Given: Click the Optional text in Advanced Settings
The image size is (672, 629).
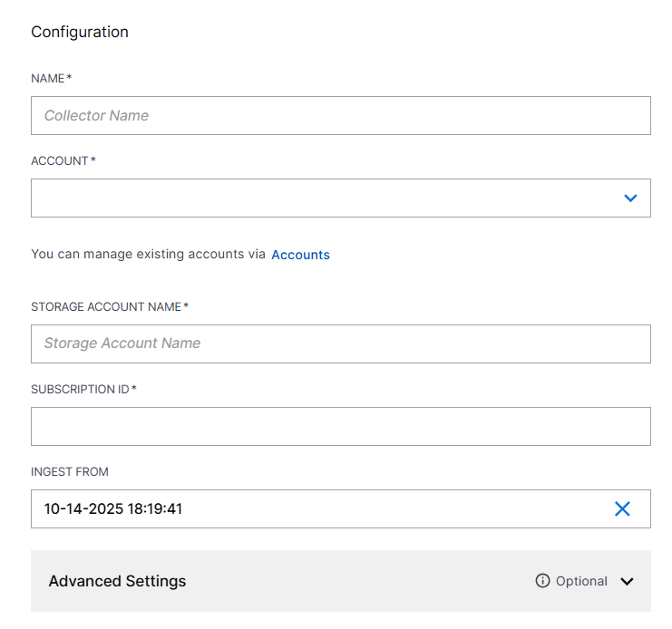Looking at the screenshot, I should 581,581.
